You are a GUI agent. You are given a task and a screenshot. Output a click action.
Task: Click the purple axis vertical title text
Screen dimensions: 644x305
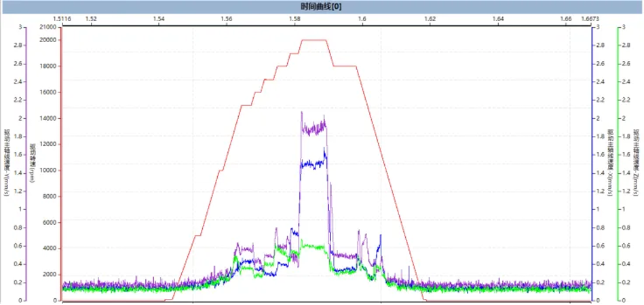tap(7, 163)
